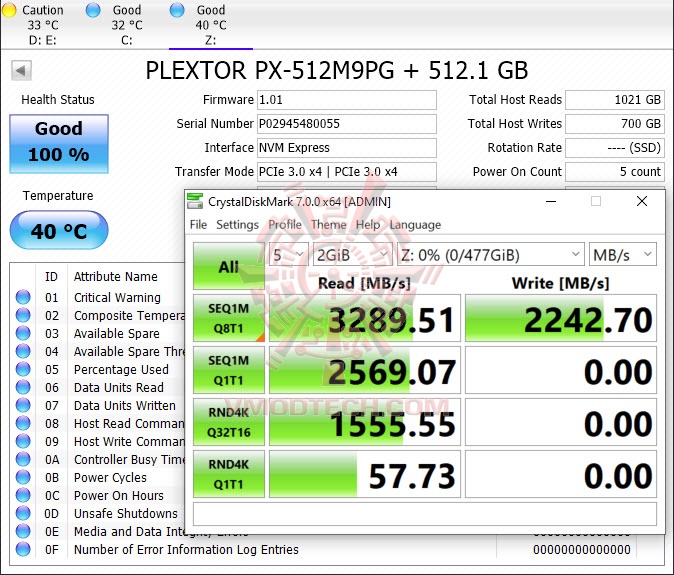Click the status dot for Unsafe Shutdowns

23,514
